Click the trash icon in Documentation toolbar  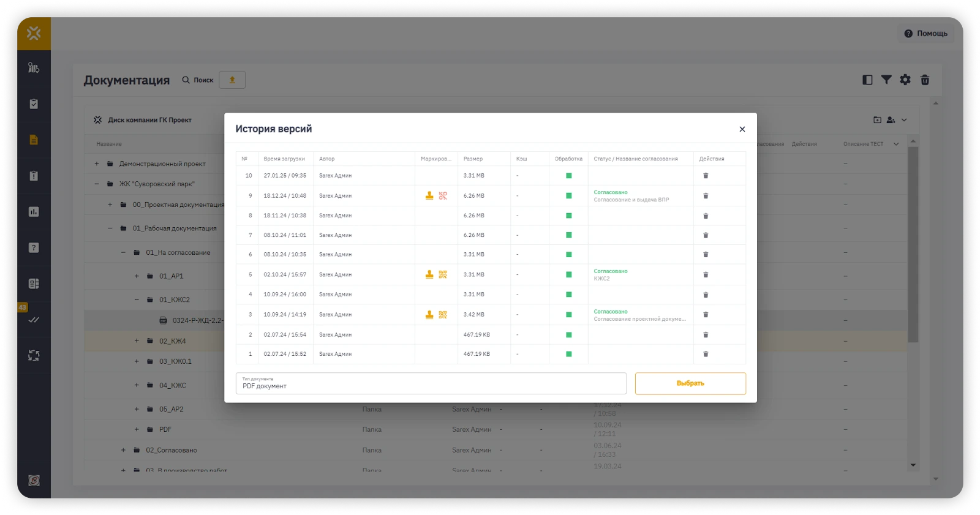(925, 80)
